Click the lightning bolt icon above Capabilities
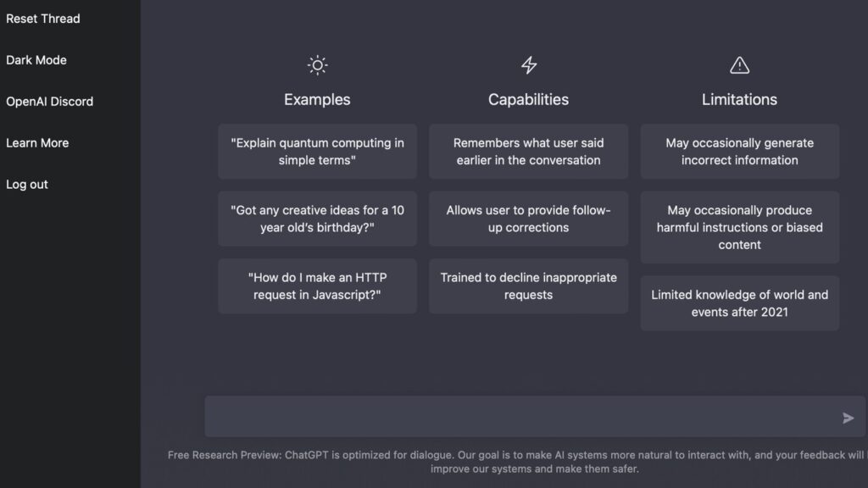868x488 pixels. pyautogui.click(x=528, y=64)
